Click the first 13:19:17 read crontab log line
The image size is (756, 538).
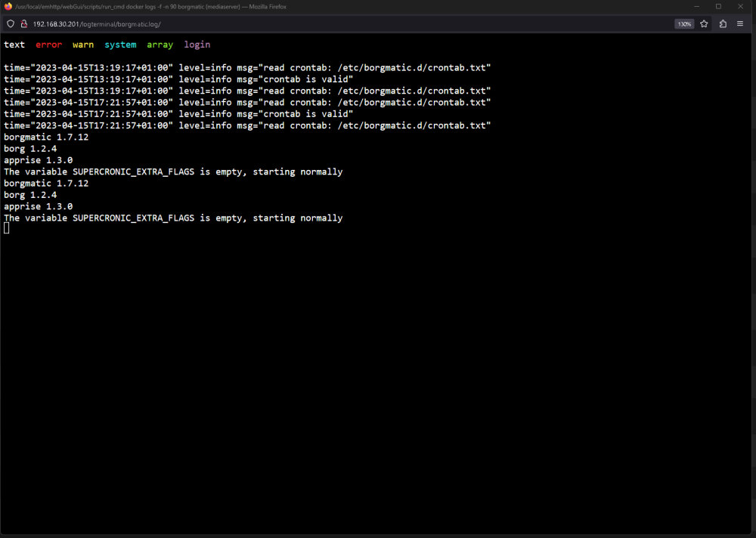pyautogui.click(x=247, y=67)
